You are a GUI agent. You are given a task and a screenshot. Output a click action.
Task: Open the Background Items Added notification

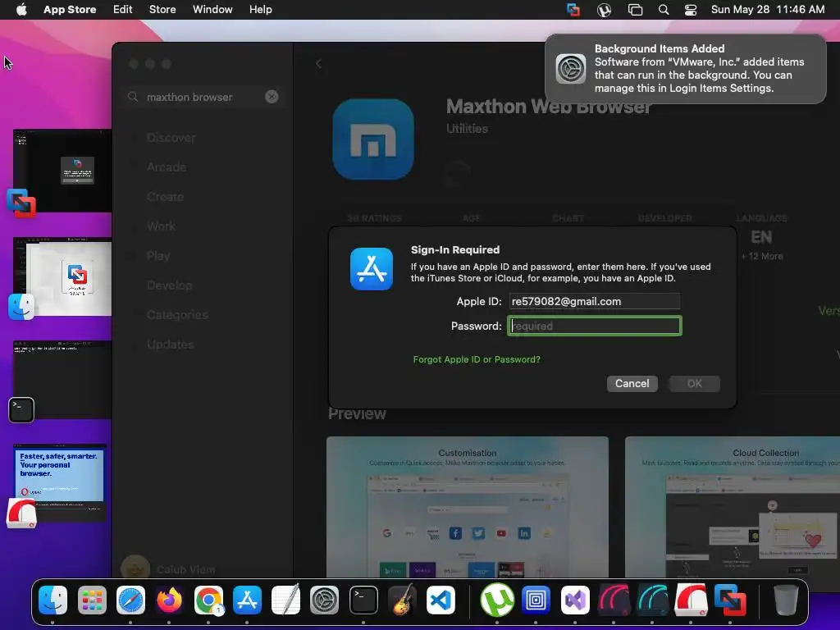click(x=685, y=69)
